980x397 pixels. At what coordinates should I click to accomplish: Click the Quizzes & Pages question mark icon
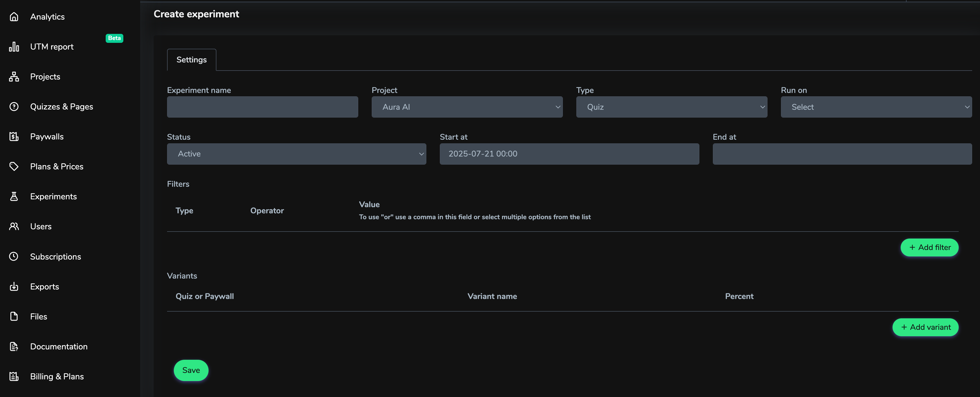[14, 107]
